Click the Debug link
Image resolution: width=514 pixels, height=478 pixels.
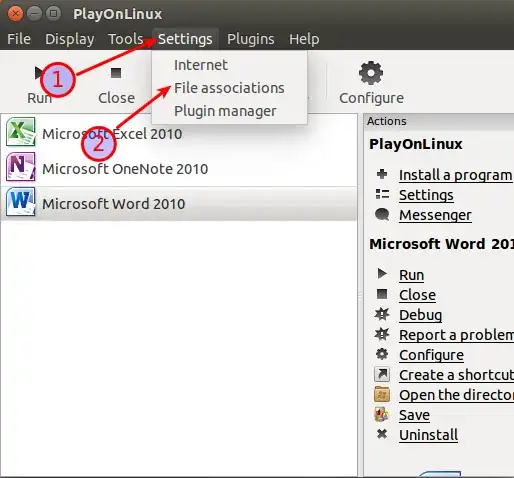pyautogui.click(x=421, y=315)
